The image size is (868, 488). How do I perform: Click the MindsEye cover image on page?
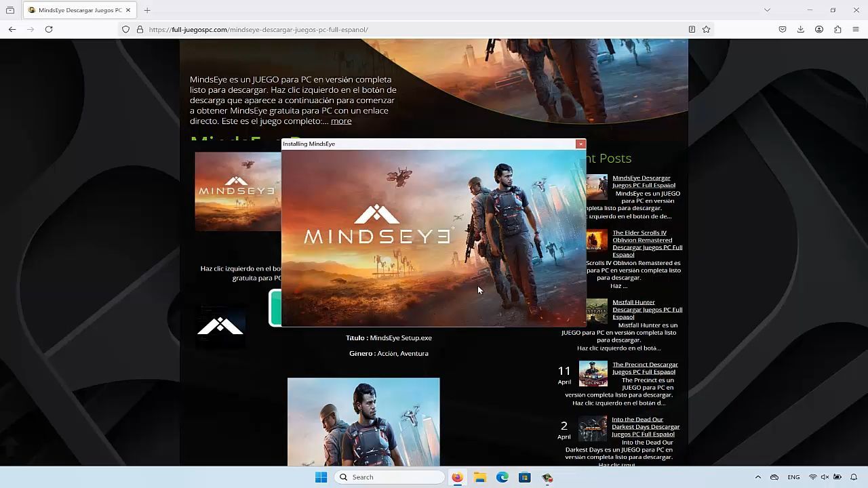(x=238, y=191)
